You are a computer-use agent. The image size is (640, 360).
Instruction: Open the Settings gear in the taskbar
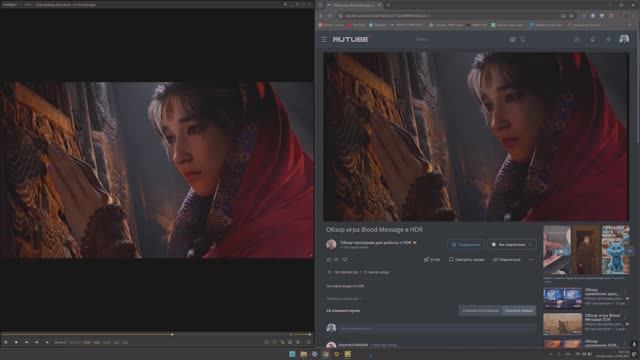(314, 354)
